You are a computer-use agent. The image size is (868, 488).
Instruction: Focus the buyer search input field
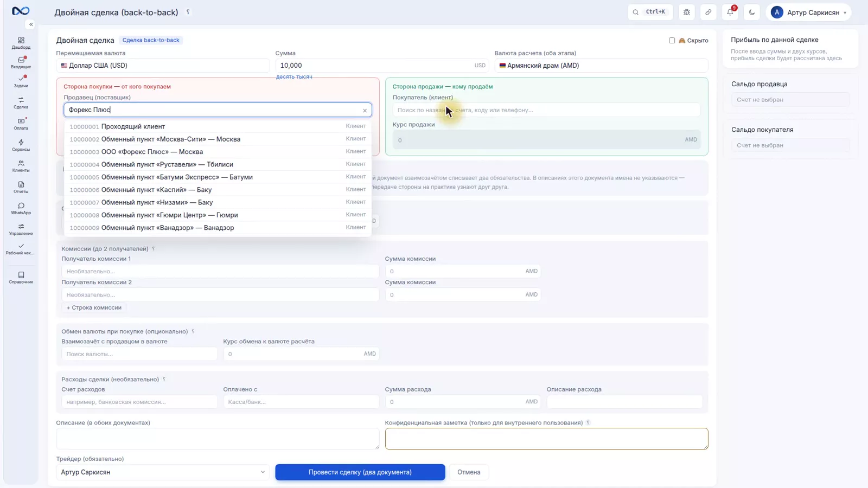tap(546, 110)
